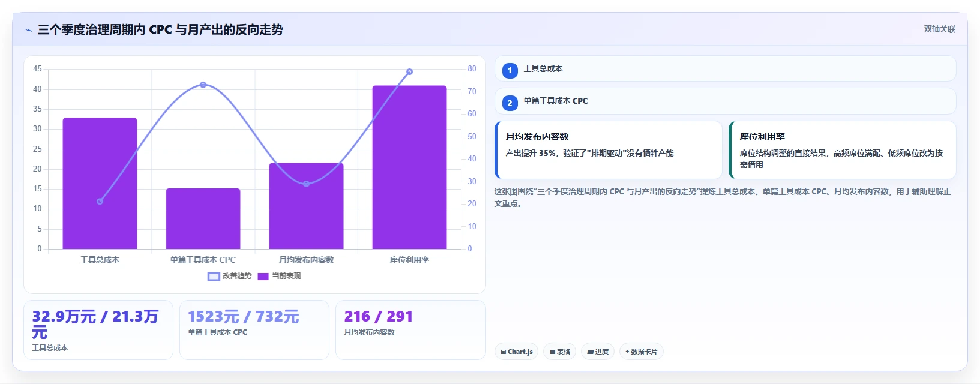Click the number 2 badge for 单篇工具成本 CPC
Image resolution: width=980 pixels, height=384 pixels.
(x=510, y=103)
